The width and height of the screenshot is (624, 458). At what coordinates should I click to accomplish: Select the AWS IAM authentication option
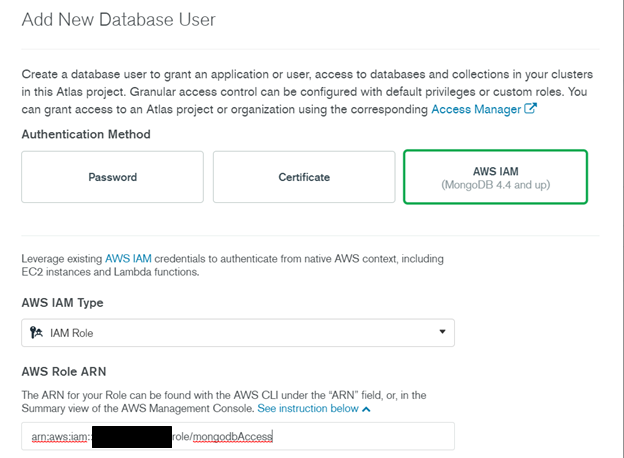(x=495, y=177)
